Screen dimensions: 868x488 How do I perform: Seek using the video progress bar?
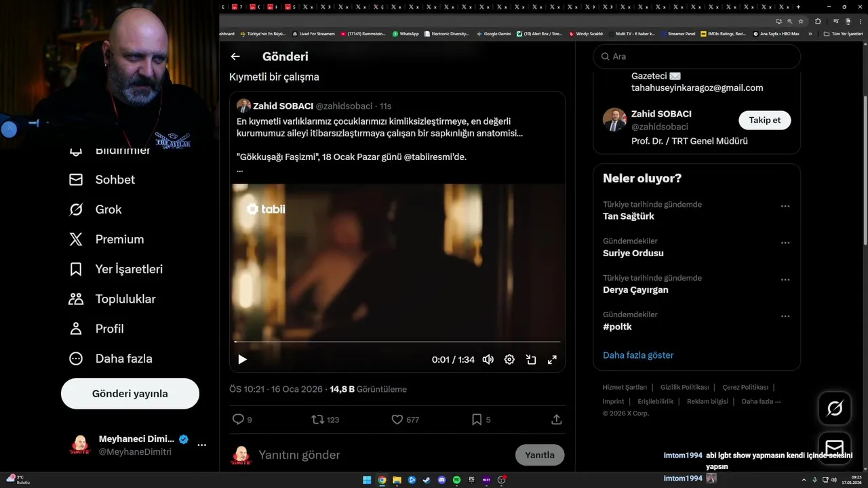coord(397,342)
